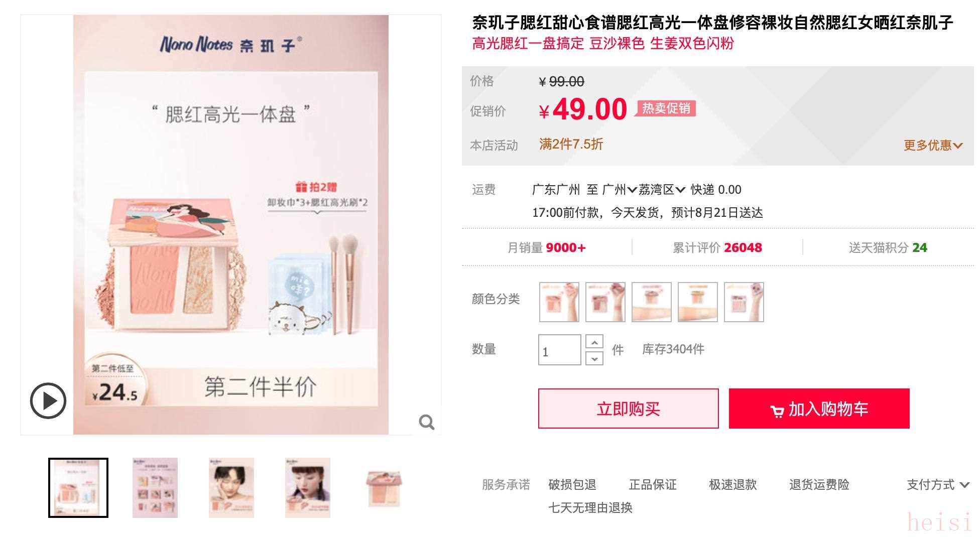Select the fifth color option swatch
The width and height of the screenshot is (980, 537).
[x=744, y=302]
